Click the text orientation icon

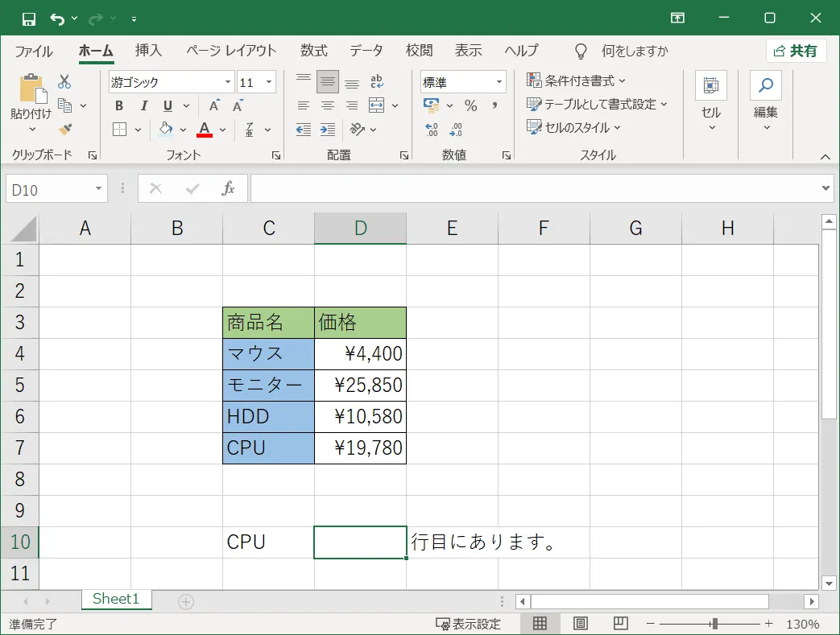[357, 129]
